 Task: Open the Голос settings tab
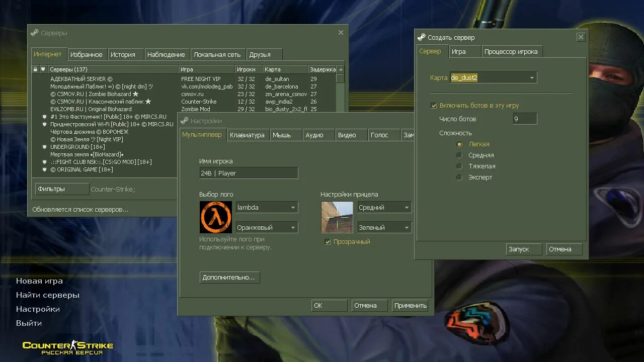click(384, 135)
